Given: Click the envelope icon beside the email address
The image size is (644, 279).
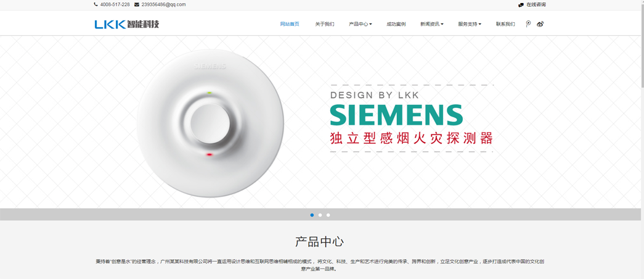Looking at the screenshot, I should (x=137, y=4).
